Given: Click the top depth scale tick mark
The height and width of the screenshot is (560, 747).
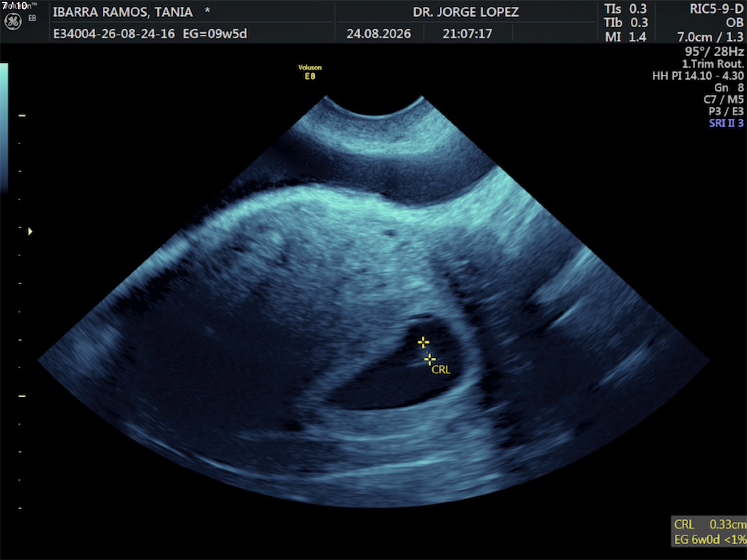Looking at the screenshot, I should (22, 115).
